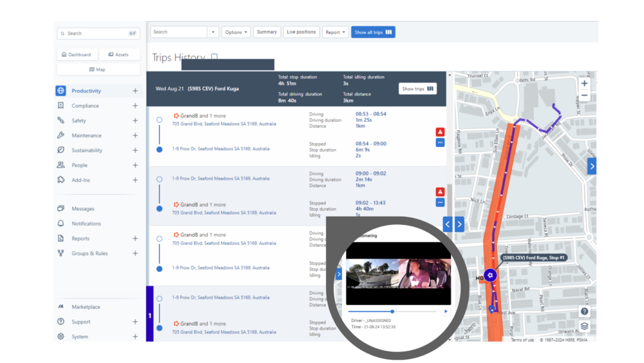The image size is (644, 363).
Task: Click the video playback progress slider
Action: pos(392,311)
